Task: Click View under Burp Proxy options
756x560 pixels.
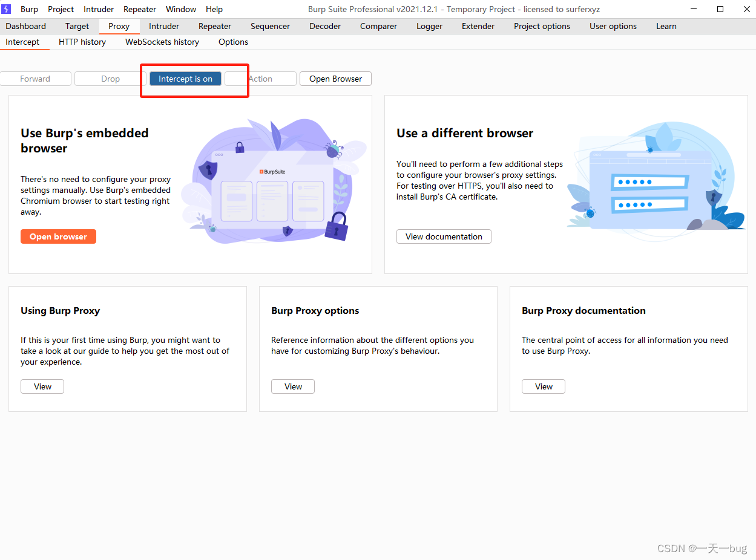Action: click(x=293, y=386)
